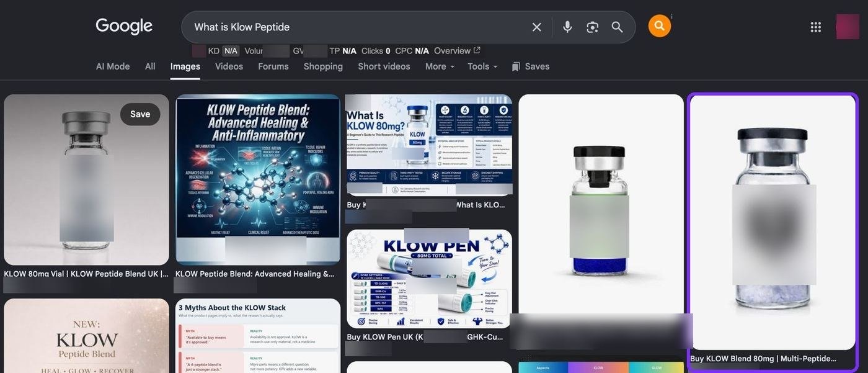Open the Videos tab
Viewport: 868px width, 373px height.
[229, 66]
